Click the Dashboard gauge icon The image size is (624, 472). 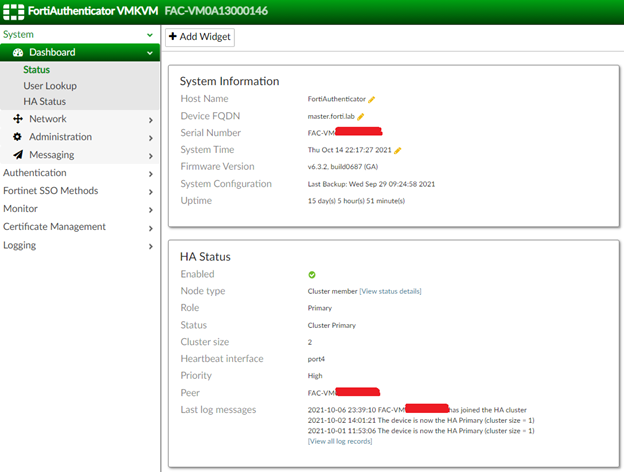(19, 52)
